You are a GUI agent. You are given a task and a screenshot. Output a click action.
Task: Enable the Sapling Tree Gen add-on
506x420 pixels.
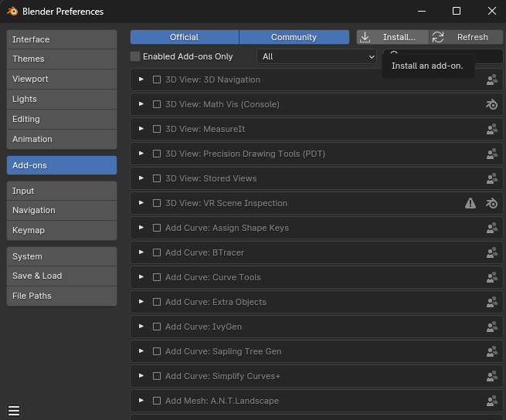coord(157,351)
